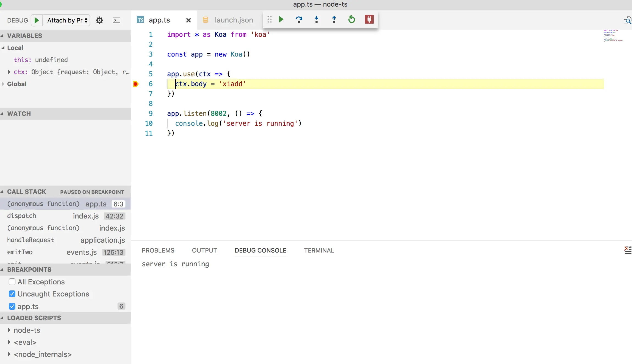Open the TERMINAL panel tab

click(319, 250)
